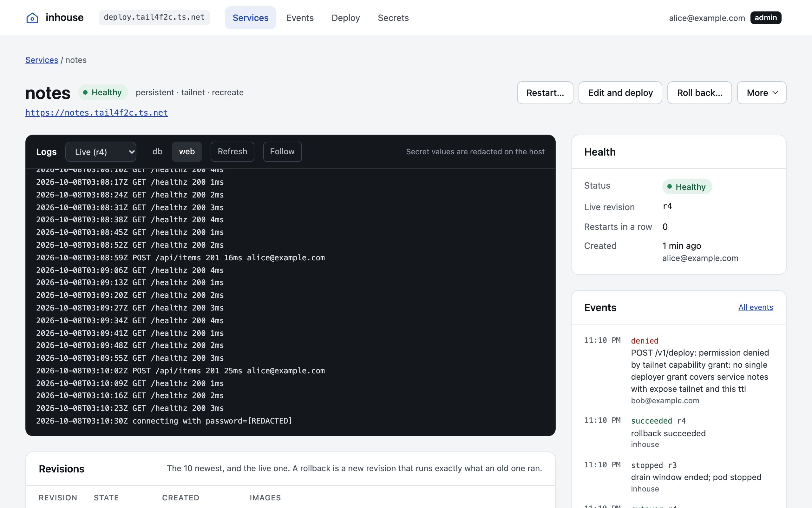Click the 'denied' event label

[x=645, y=341]
